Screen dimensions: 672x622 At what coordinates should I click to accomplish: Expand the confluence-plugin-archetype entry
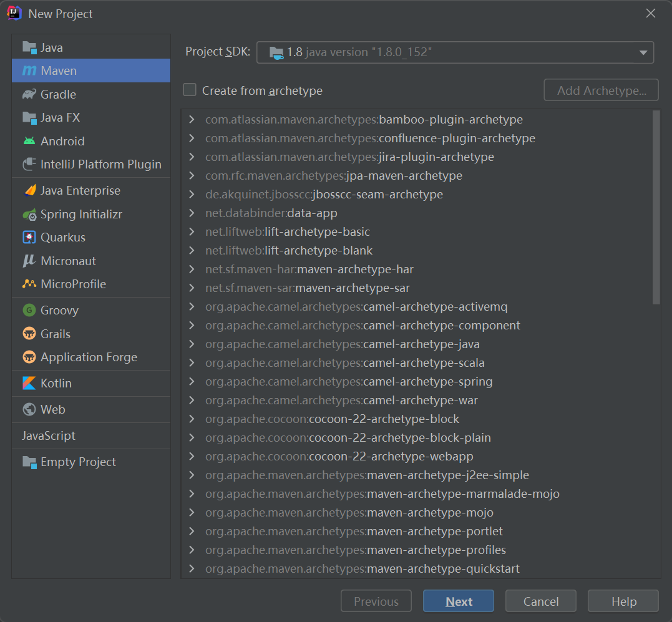pos(192,138)
